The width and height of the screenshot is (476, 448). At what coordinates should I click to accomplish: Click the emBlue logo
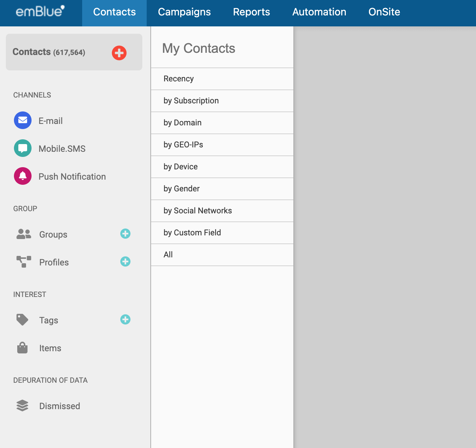[40, 11]
